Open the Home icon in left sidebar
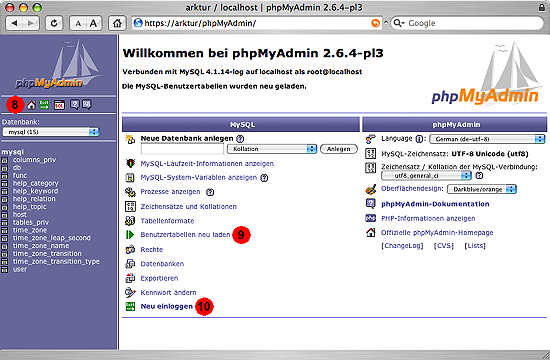The width and height of the screenshot is (550, 360). click(x=31, y=105)
